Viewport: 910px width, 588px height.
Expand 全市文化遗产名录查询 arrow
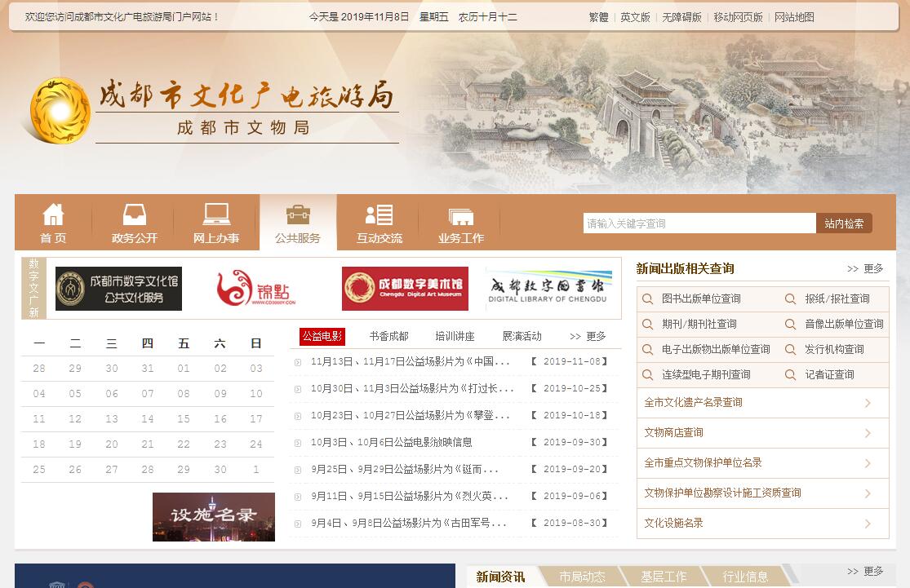point(868,403)
